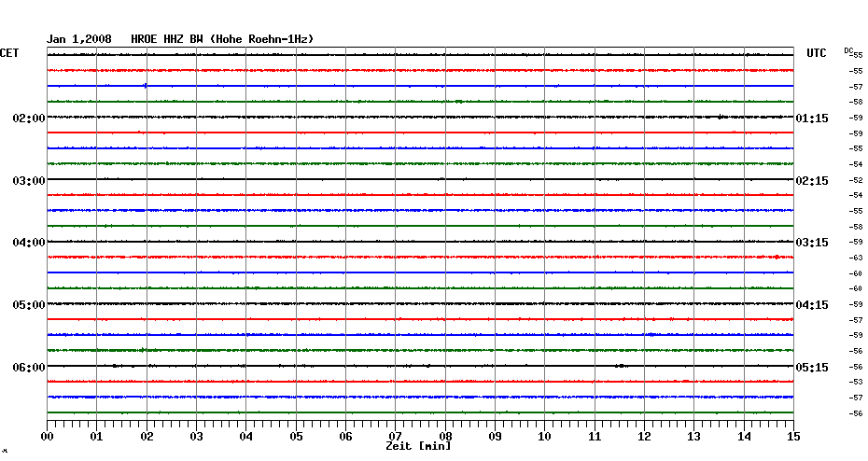The height and width of the screenshot is (461, 868).
Task: Select minute mark '12' on time axis
Action: click(x=644, y=437)
